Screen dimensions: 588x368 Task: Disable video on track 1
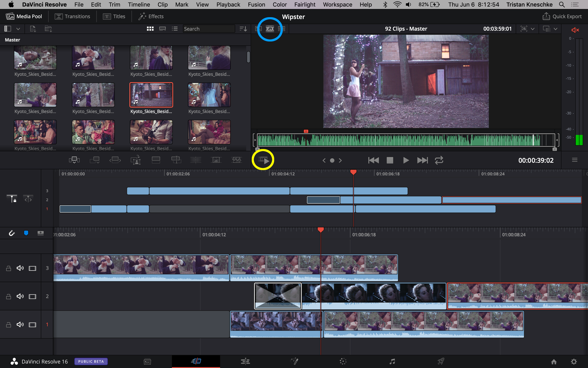click(x=32, y=325)
